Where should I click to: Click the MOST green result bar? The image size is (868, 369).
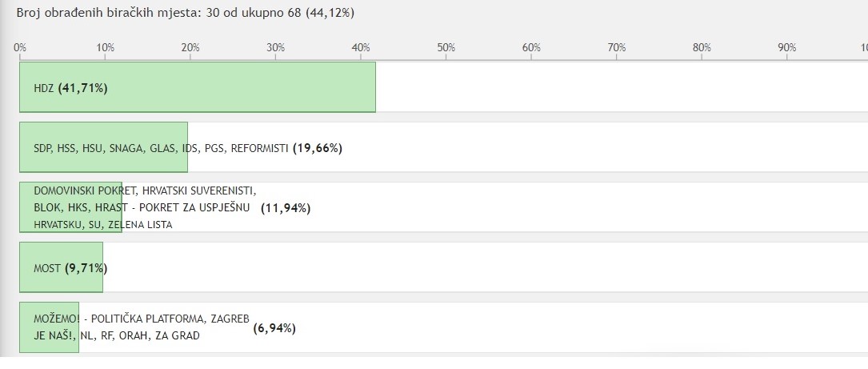coord(61,267)
